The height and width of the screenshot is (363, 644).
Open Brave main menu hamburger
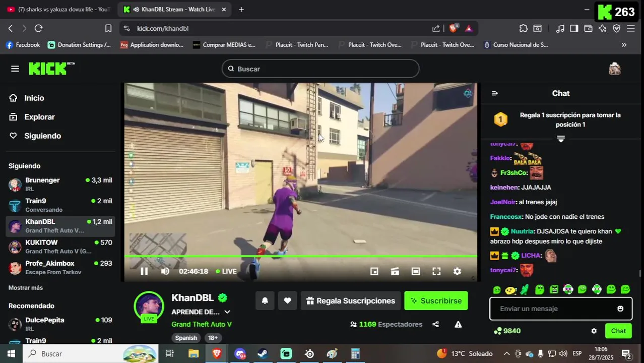[630, 28]
